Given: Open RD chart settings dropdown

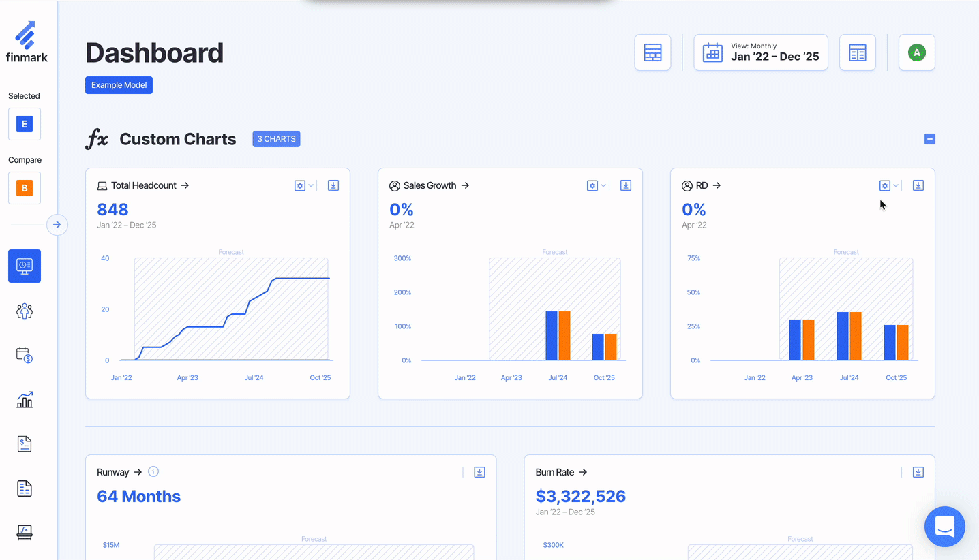Looking at the screenshot, I should [x=888, y=185].
